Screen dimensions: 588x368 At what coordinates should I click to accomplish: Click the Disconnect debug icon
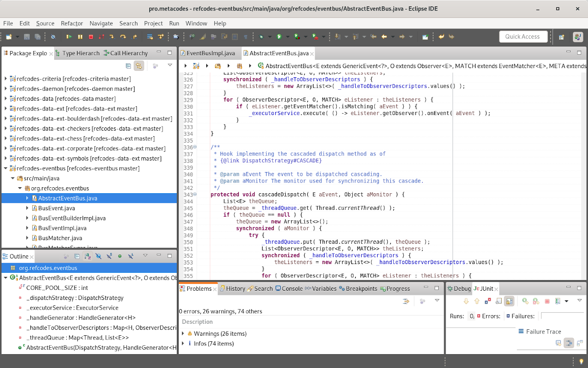pos(101,37)
